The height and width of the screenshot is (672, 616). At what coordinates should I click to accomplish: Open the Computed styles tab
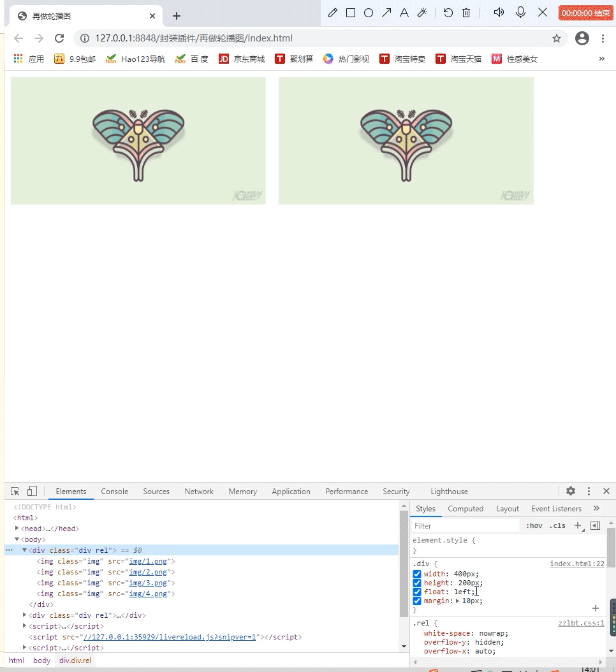pos(466,509)
